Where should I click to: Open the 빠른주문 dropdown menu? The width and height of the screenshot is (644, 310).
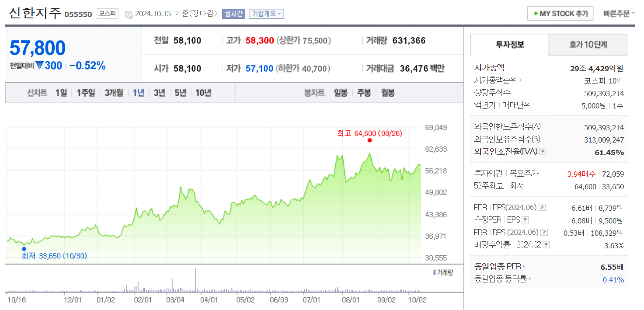619,14
